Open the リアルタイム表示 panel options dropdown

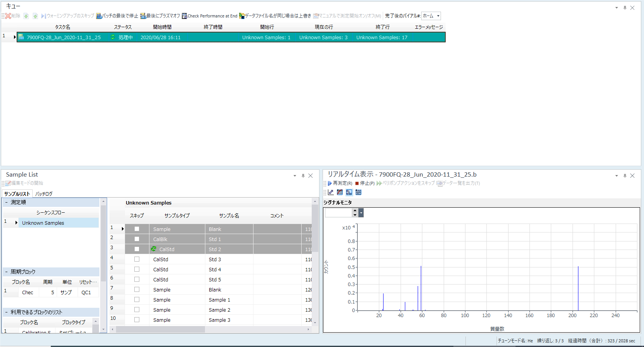click(616, 176)
